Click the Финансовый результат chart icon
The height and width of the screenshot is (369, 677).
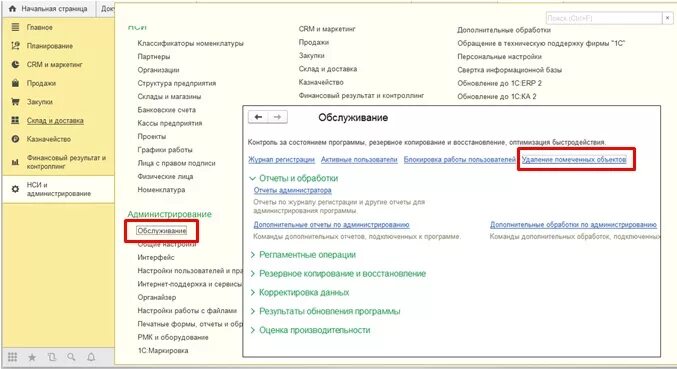coord(15,162)
